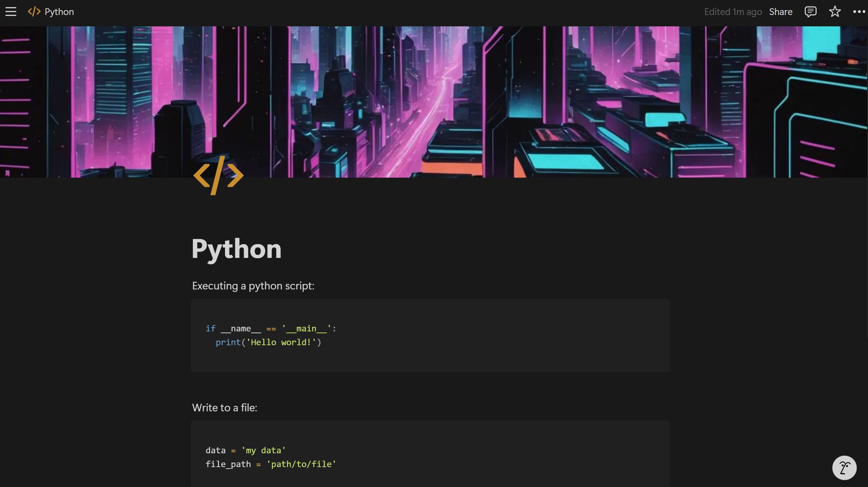Click the 'Write to a file:' paragraph
This screenshot has width=868, height=487.
click(x=224, y=408)
